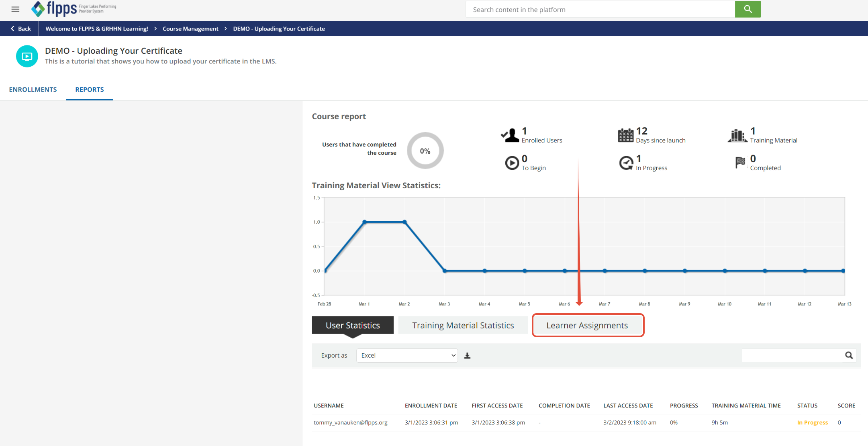
Task: Click the Days since launch calendar icon
Action: click(x=625, y=135)
